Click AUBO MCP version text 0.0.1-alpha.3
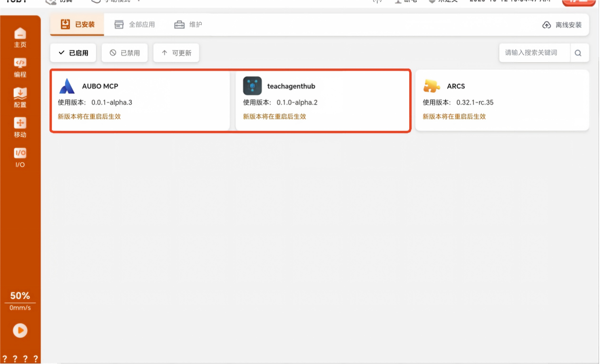600x364 pixels. (112, 102)
